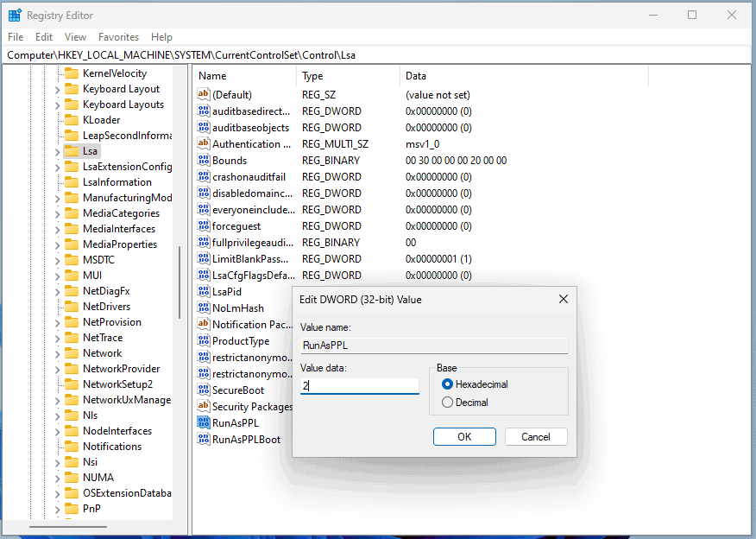Click the auditbasedirect... DWORD icon
The image size is (756, 539).
coord(204,111)
